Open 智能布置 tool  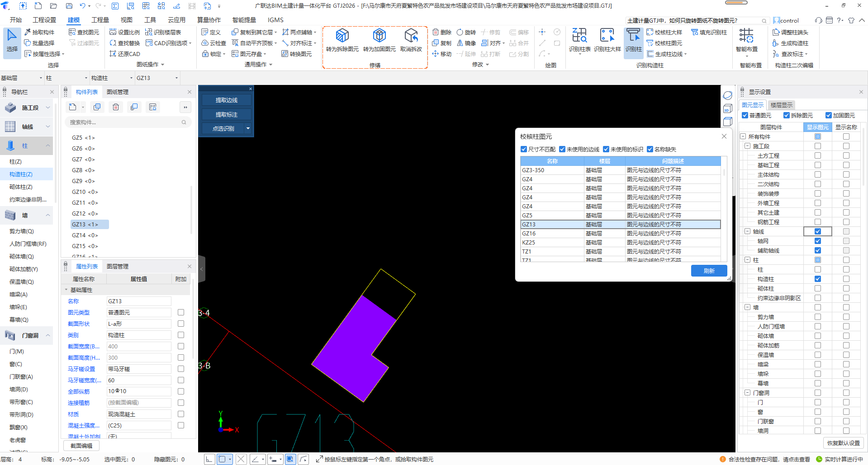[x=746, y=40]
